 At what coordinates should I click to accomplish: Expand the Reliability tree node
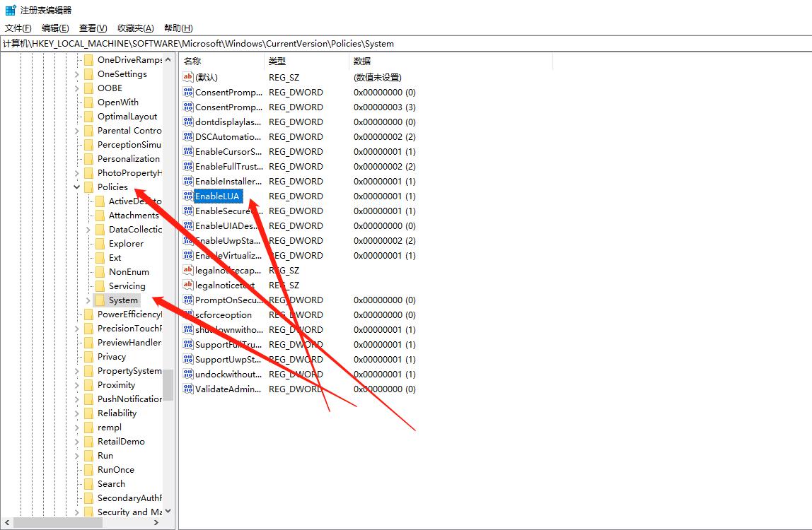[76, 413]
